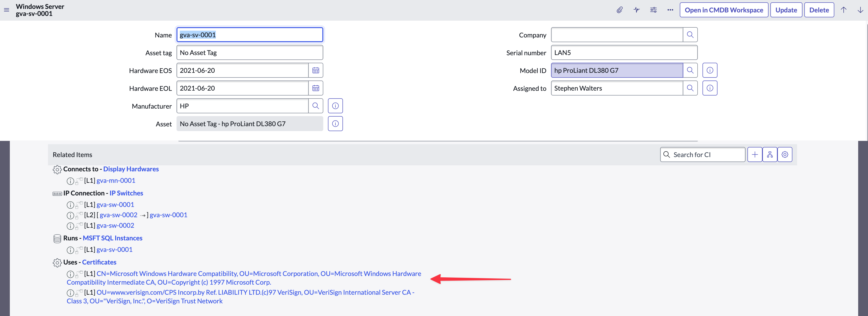Open the more options ellipsis menu
Image resolution: width=868 pixels, height=316 pixels.
pyautogui.click(x=670, y=10)
